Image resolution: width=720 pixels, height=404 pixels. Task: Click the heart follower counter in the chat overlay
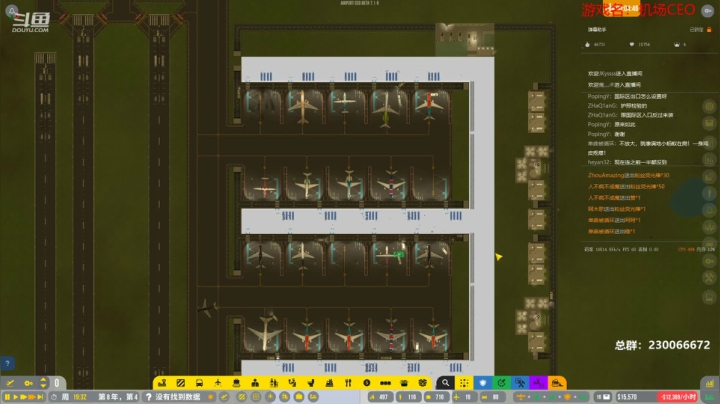(x=640, y=45)
